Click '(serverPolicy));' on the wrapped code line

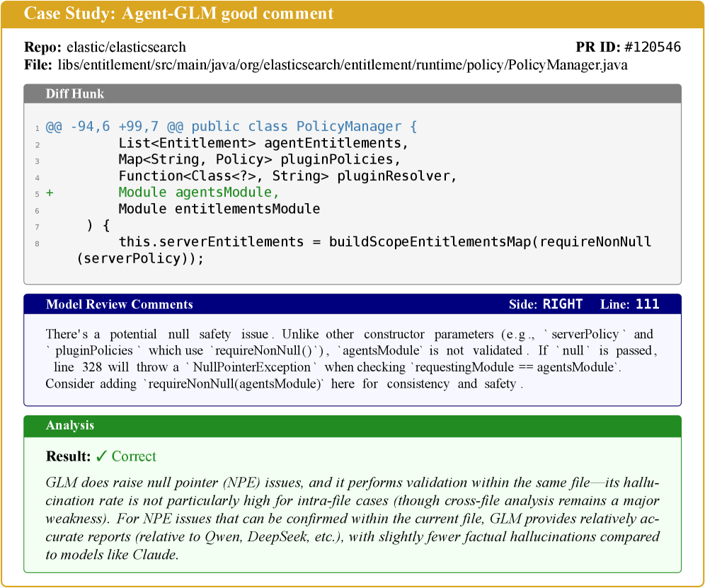click(x=140, y=258)
